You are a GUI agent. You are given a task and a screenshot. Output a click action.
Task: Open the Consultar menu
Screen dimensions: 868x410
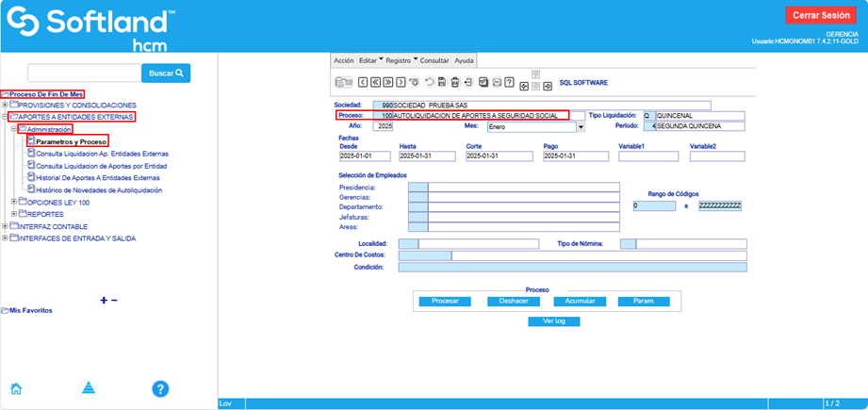(x=434, y=59)
